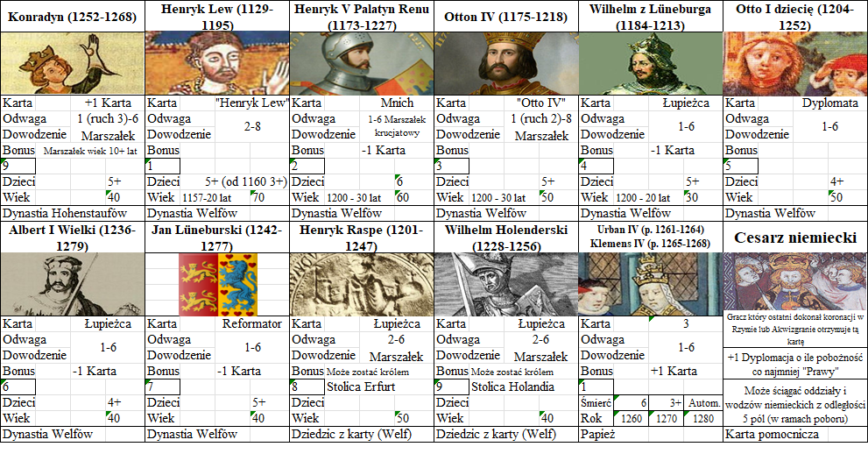The width and height of the screenshot is (868, 461).
Task: Click the Cesarz niemiecki card image
Action: coord(795,282)
